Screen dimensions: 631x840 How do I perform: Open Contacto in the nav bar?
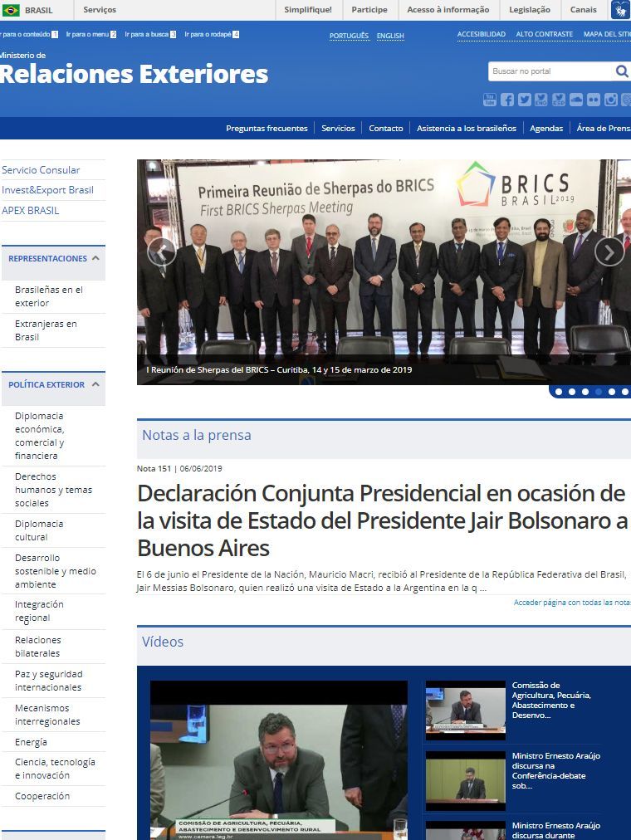click(x=386, y=128)
